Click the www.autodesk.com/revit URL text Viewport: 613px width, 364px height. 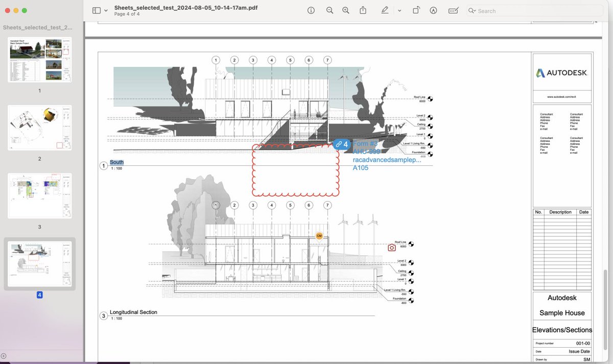point(562,96)
